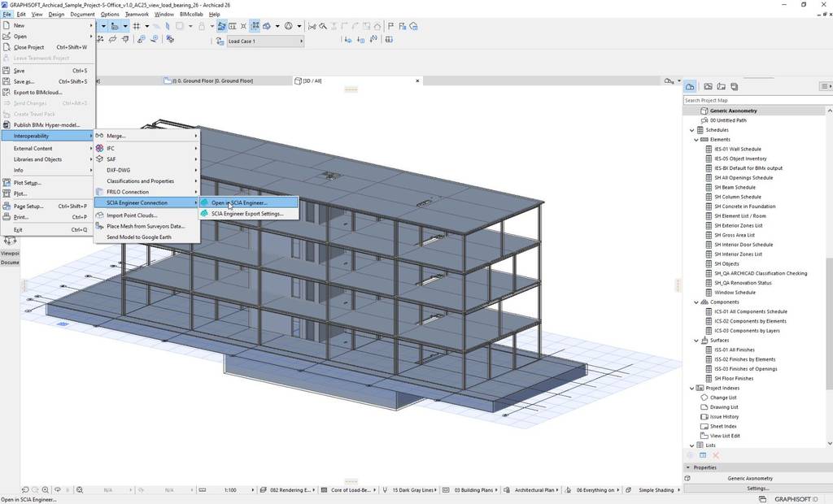Viewport: 833px width, 504px height.
Task: Click the grid snap toolbar icon
Action: click(x=136, y=26)
